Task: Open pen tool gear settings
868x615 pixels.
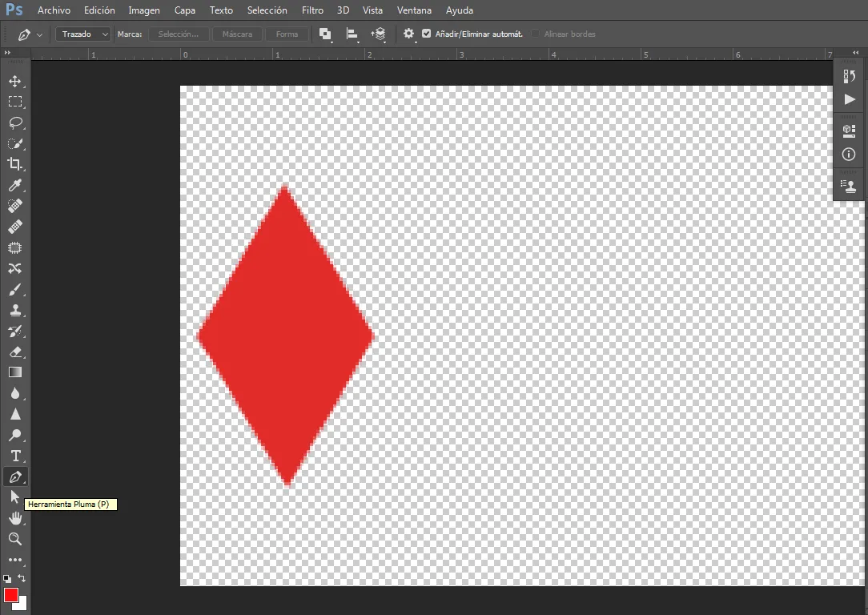Action: pyautogui.click(x=408, y=34)
